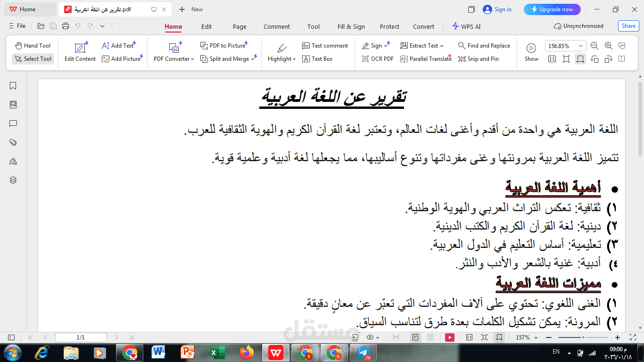644x362 pixels.
Task: Run OCR PDF on the document
Action: [x=377, y=59]
